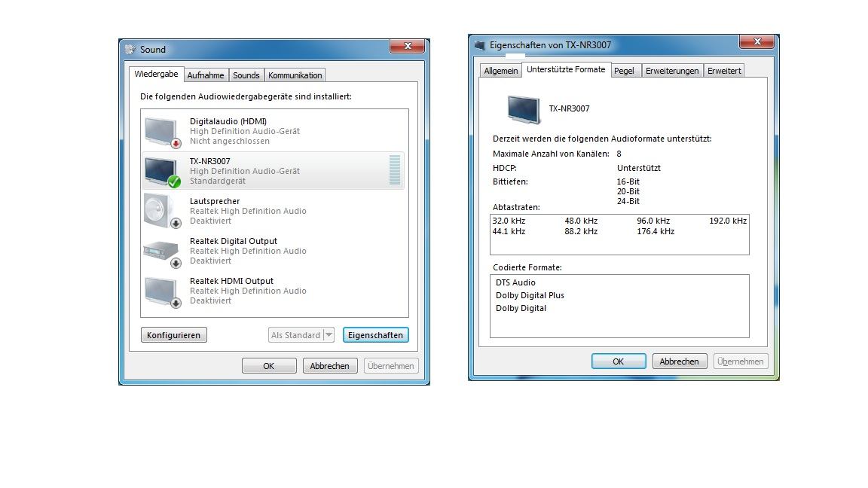
Task: Click the TX-NR3007 volume level meter
Action: pos(395,170)
